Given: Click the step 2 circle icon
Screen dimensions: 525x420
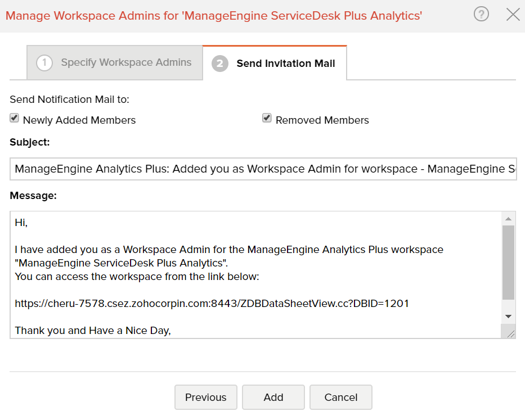Looking at the screenshot, I should tap(220, 63).
